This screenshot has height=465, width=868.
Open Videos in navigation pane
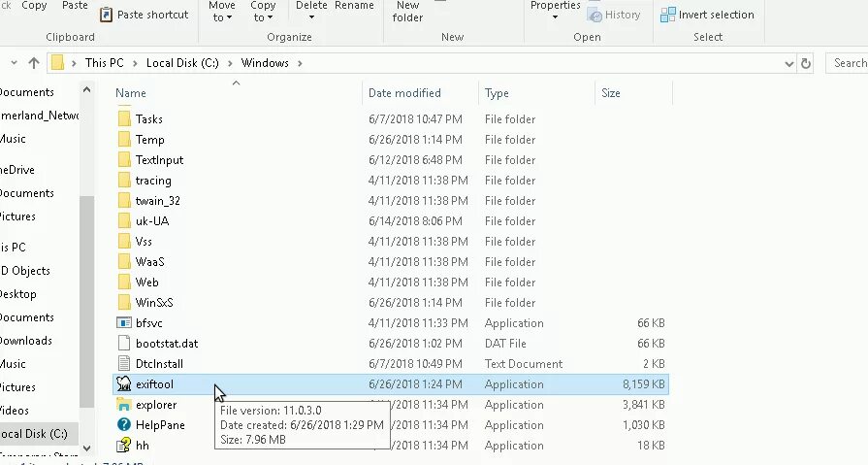pyautogui.click(x=15, y=411)
